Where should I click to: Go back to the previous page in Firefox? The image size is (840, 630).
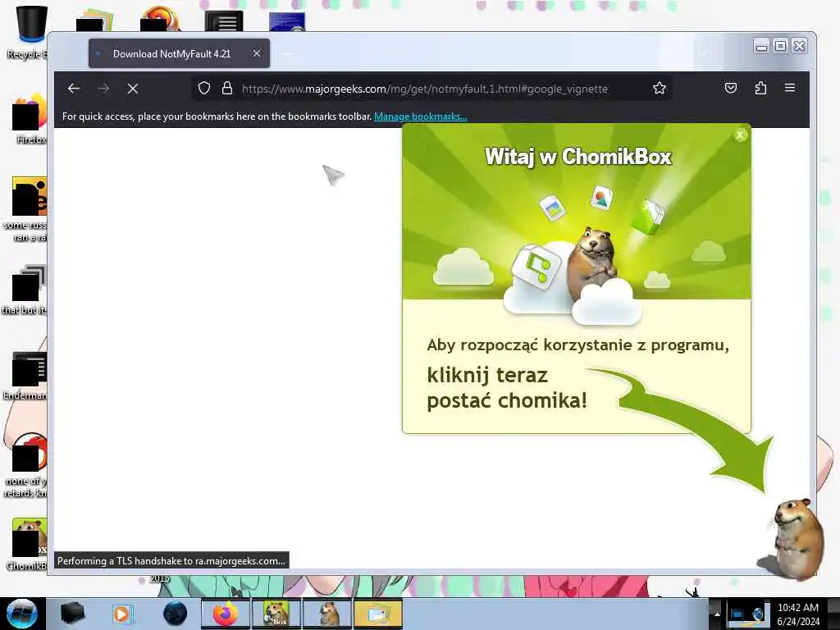74,89
